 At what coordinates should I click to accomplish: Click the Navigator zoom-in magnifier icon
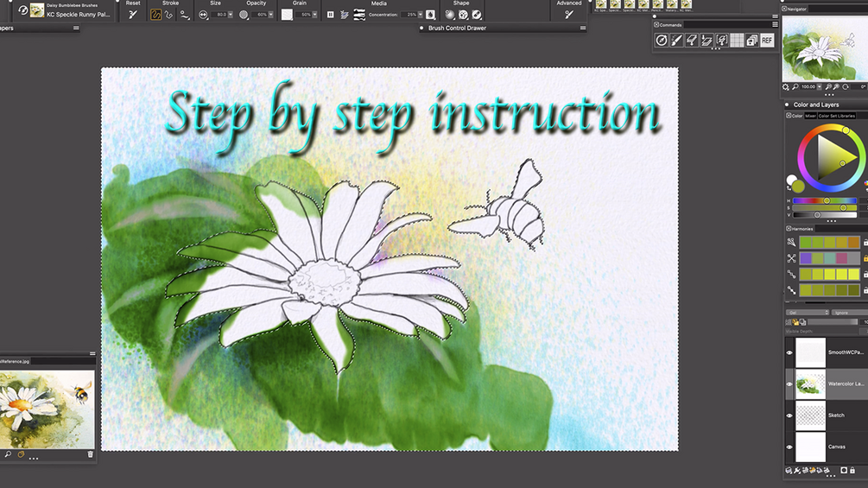836,87
